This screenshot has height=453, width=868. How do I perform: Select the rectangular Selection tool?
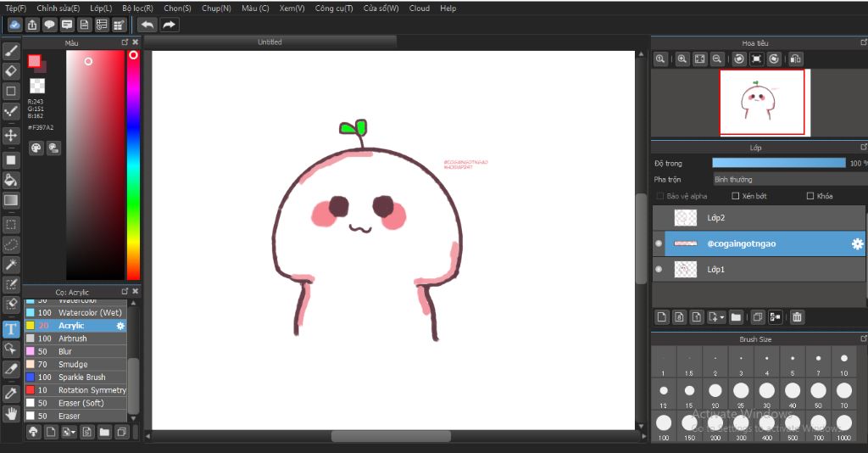click(11, 225)
